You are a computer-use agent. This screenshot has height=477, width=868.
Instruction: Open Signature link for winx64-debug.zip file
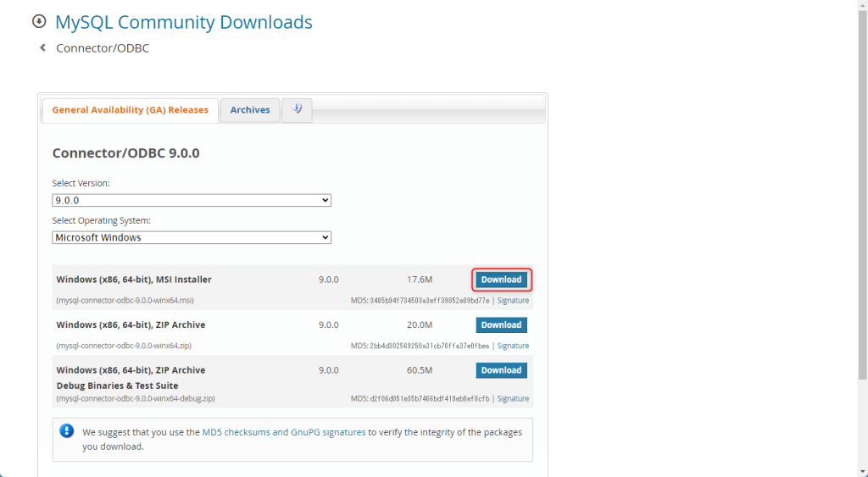(x=513, y=398)
